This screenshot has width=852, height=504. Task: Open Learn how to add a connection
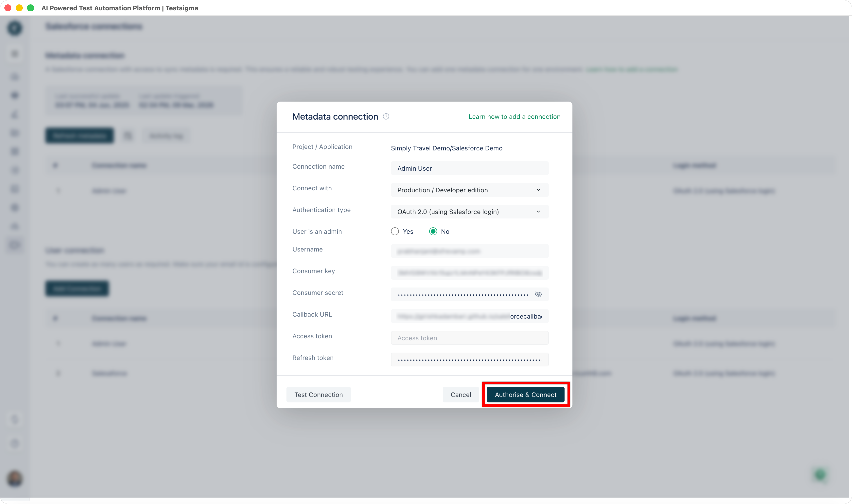click(514, 116)
